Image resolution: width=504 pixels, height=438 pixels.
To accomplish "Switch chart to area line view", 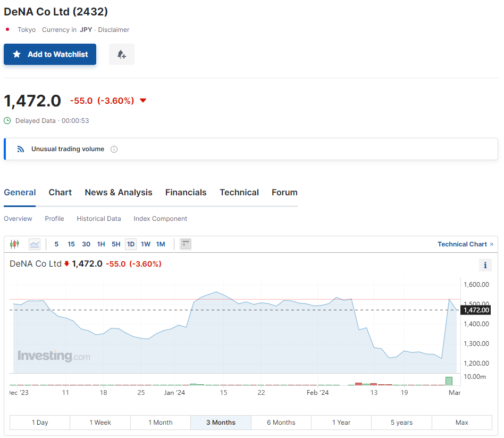I will click(35, 244).
